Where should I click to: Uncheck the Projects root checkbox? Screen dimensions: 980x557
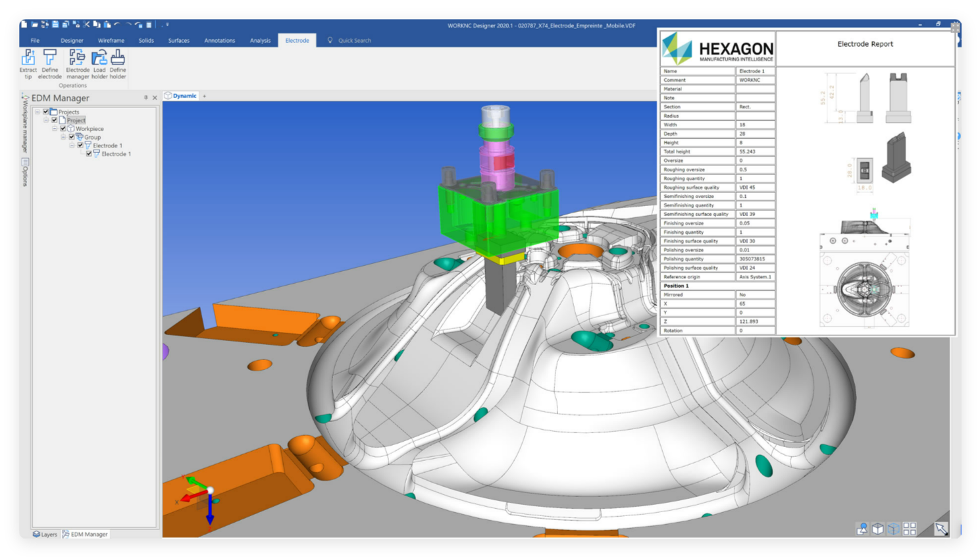click(46, 112)
